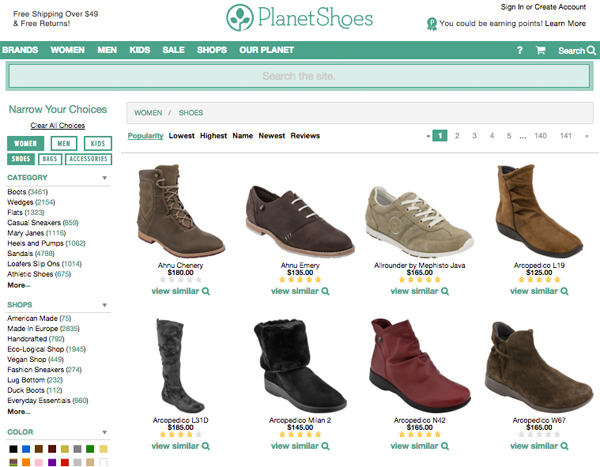Viewport: 600px width, 467px height.
Task: Click magnifier beside Arcopedico L31D view similar
Action: click(x=206, y=446)
